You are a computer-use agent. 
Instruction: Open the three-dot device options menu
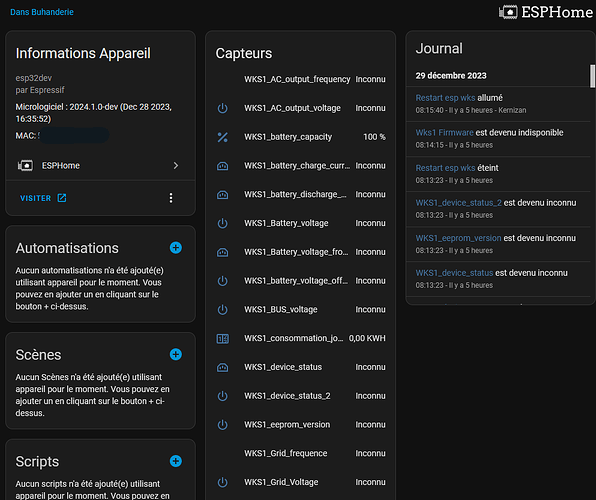click(x=171, y=198)
